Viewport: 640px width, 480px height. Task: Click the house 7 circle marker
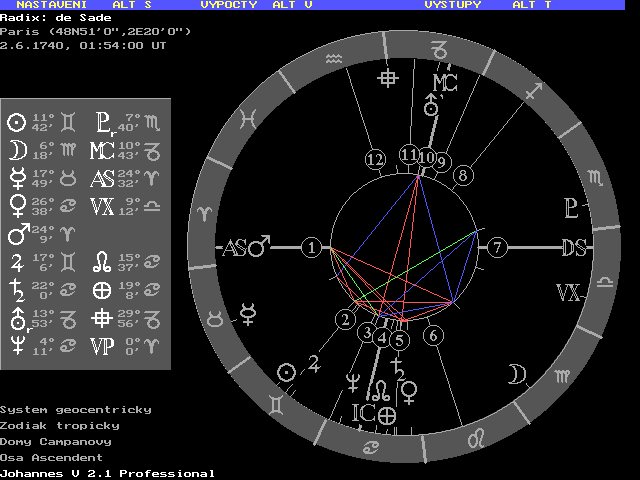click(498, 247)
